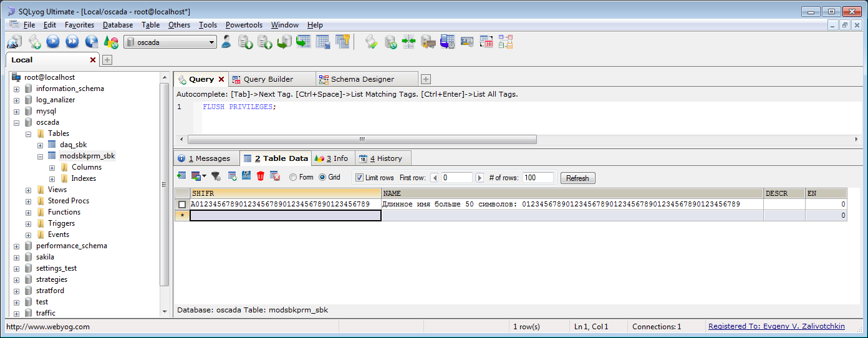Select the Form view radio button
868x338 pixels.
(293, 177)
